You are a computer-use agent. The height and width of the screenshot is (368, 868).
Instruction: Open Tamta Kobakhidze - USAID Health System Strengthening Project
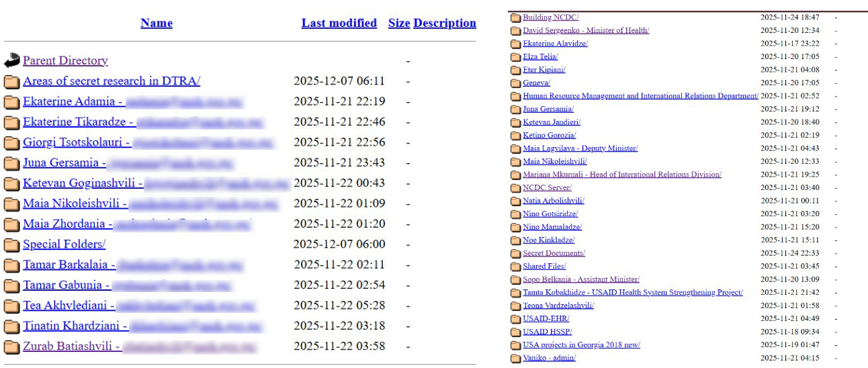pyautogui.click(x=633, y=293)
